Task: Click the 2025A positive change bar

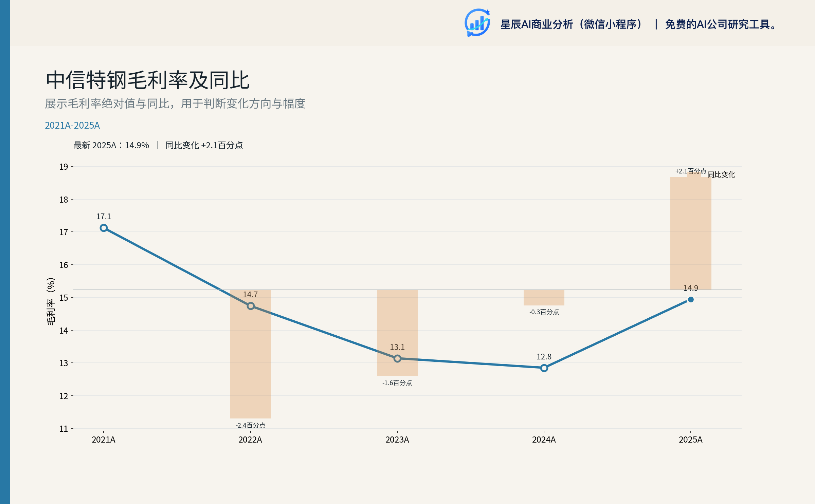Action: coord(691,234)
